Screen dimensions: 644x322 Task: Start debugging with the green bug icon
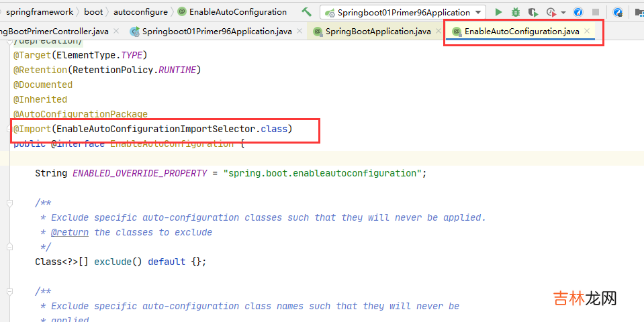click(x=515, y=12)
